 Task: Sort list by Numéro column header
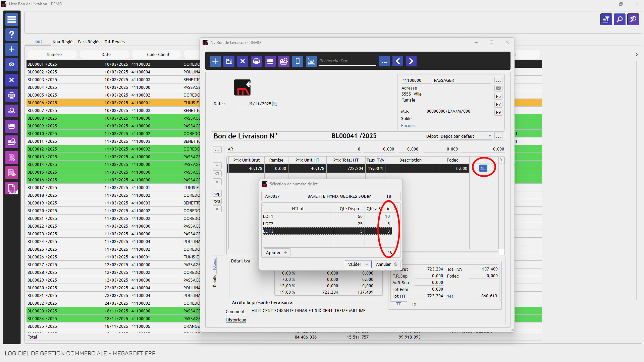click(x=53, y=54)
